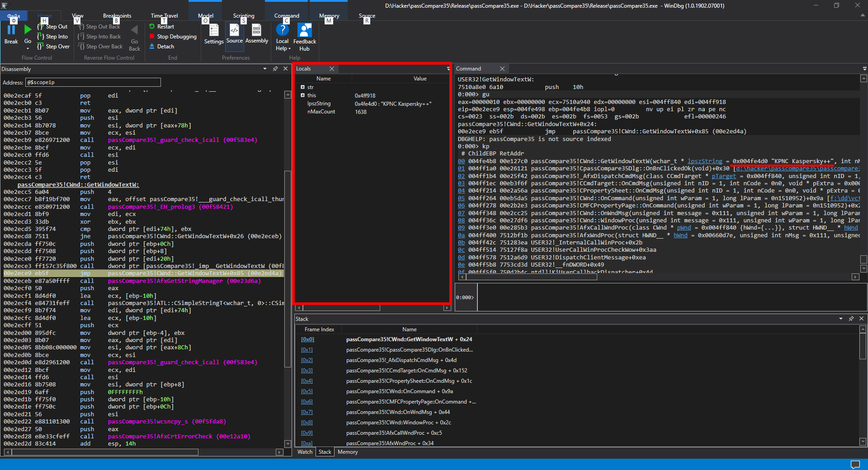The width and height of the screenshot is (868, 470).
Task: Click the Local Help icon
Action: click(x=282, y=30)
